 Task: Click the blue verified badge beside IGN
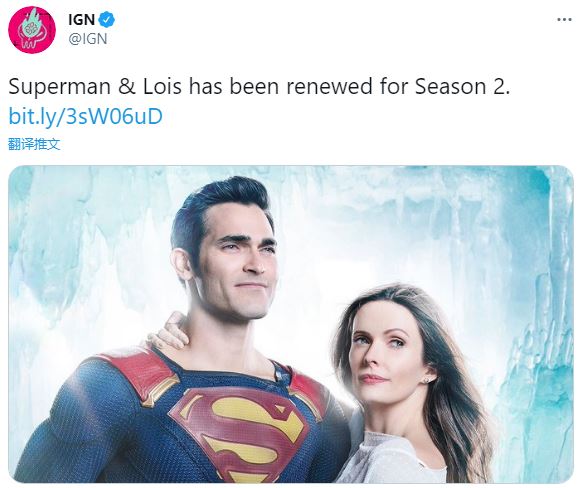point(107,20)
